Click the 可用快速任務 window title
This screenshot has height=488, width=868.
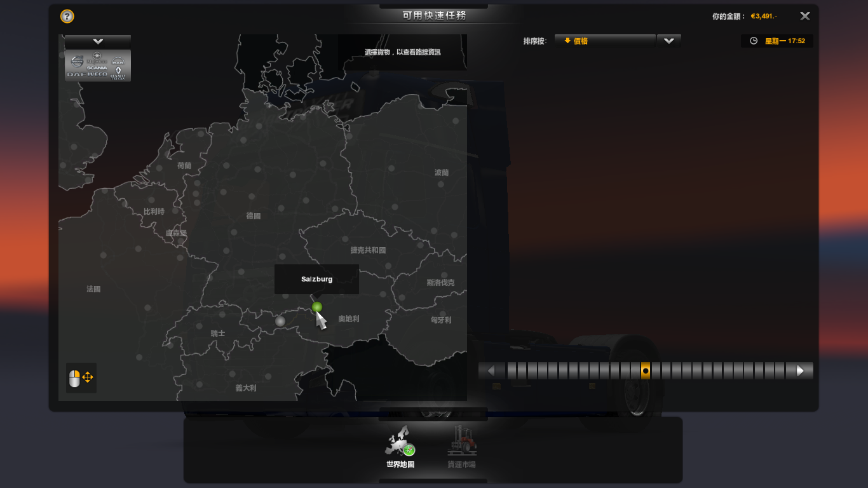pos(434,15)
